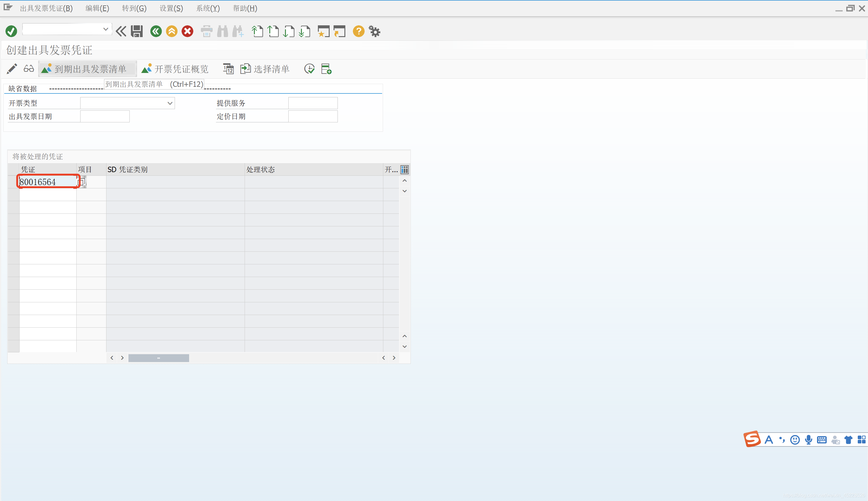Click the Save floppy disk icon
Screen dimensions: 868x501
(137, 31)
